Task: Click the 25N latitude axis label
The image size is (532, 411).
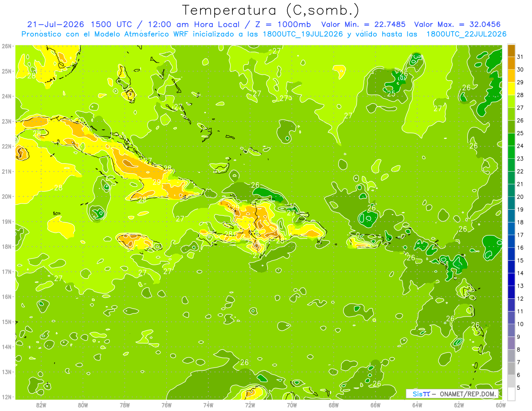Action: [x=7, y=71]
